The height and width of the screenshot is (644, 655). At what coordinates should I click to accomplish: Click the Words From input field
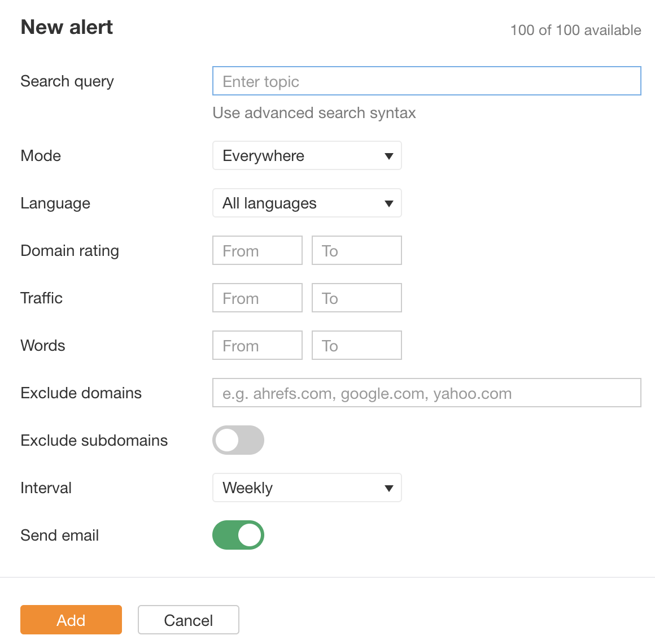(257, 345)
